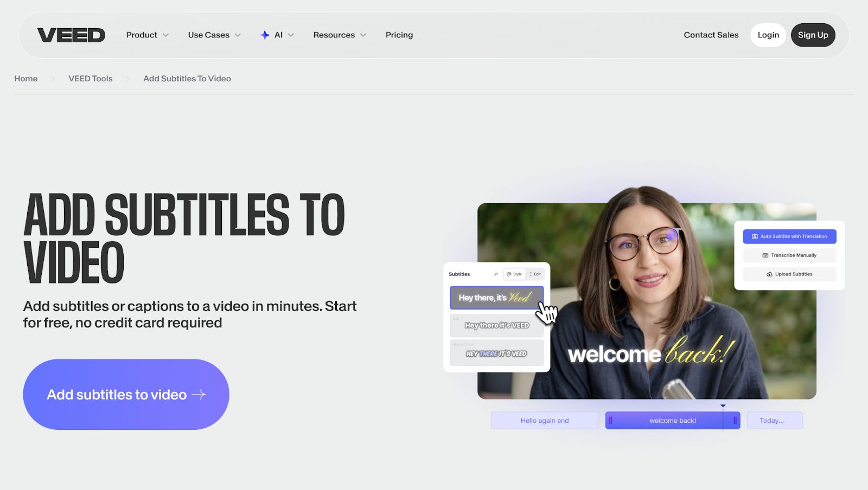The width and height of the screenshot is (868, 490).
Task: Select the outlined 'Hey there it's VEED' style
Action: tap(496, 326)
